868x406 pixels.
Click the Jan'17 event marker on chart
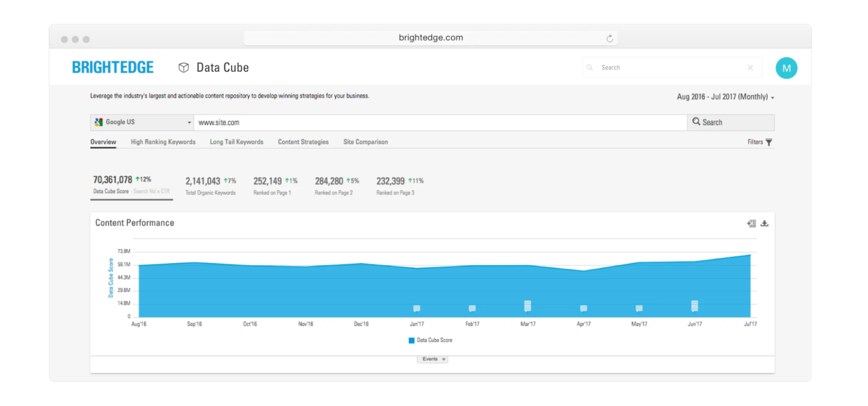point(416,308)
